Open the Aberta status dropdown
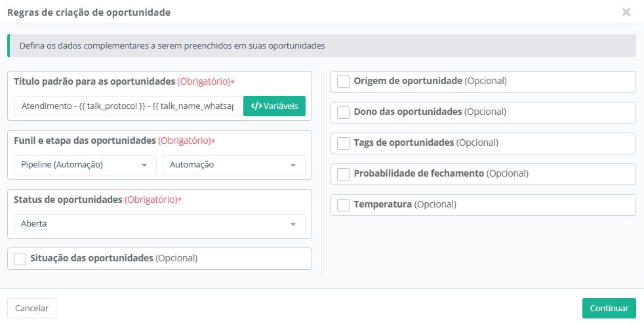The width and height of the screenshot is (644, 325). (x=159, y=224)
